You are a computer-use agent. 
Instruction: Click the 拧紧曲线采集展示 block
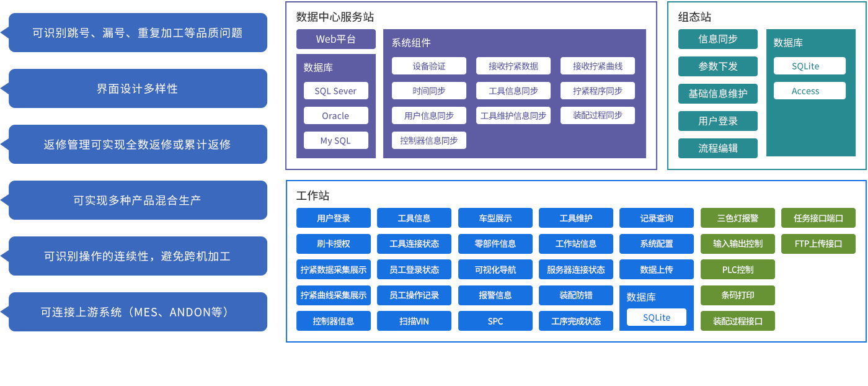coord(334,295)
